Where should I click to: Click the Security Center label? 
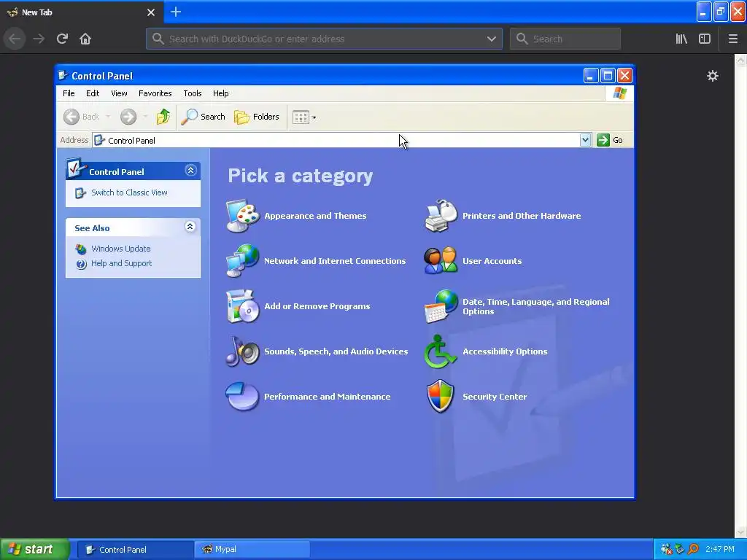(x=495, y=397)
